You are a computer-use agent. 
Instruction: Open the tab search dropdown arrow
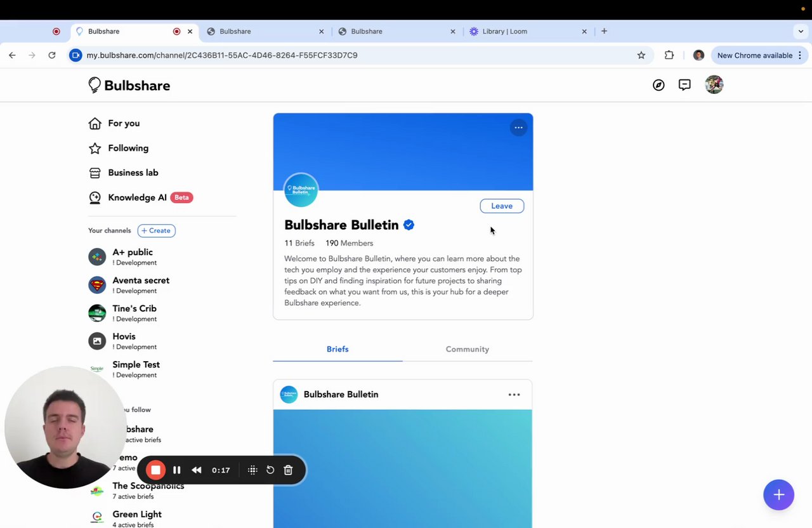tap(801, 31)
